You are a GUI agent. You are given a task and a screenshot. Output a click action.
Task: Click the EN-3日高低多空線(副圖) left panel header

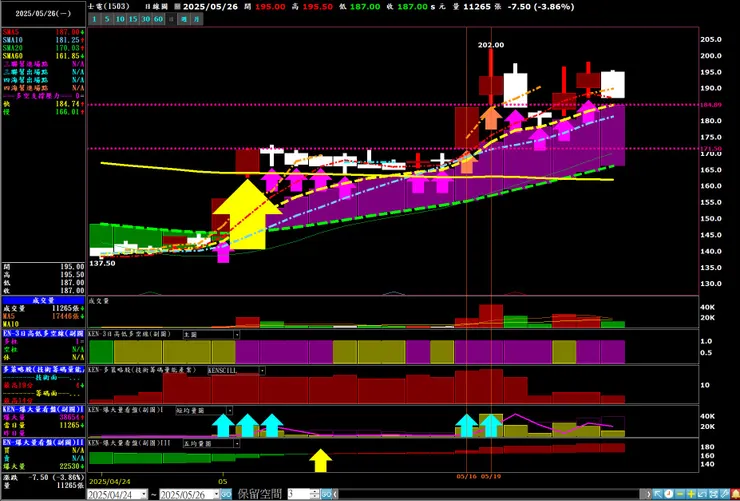(43, 334)
